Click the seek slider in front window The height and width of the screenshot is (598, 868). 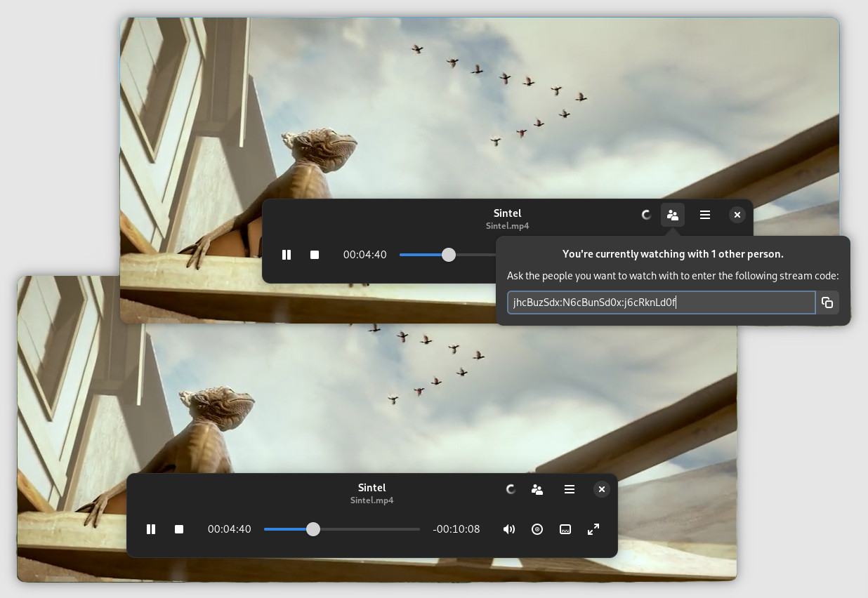(x=342, y=529)
